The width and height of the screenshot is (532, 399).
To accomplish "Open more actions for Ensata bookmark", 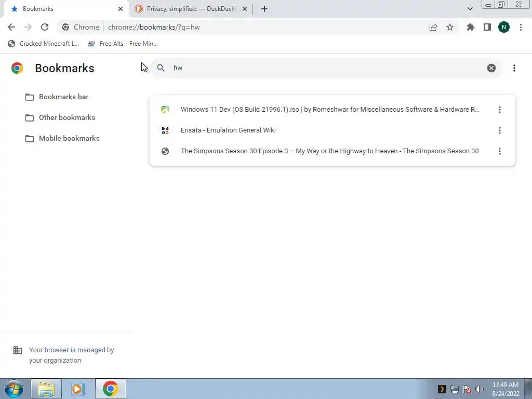I will click(499, 130).
